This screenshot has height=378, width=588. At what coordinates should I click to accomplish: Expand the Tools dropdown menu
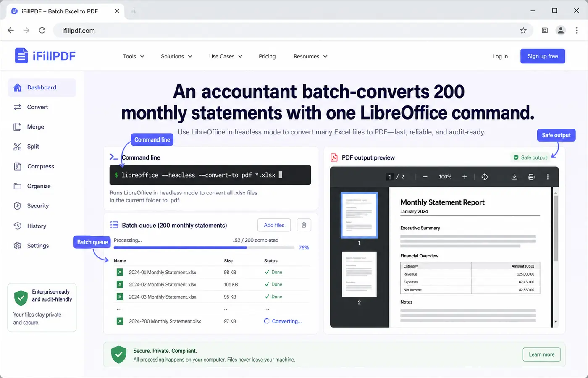(134, 56)
